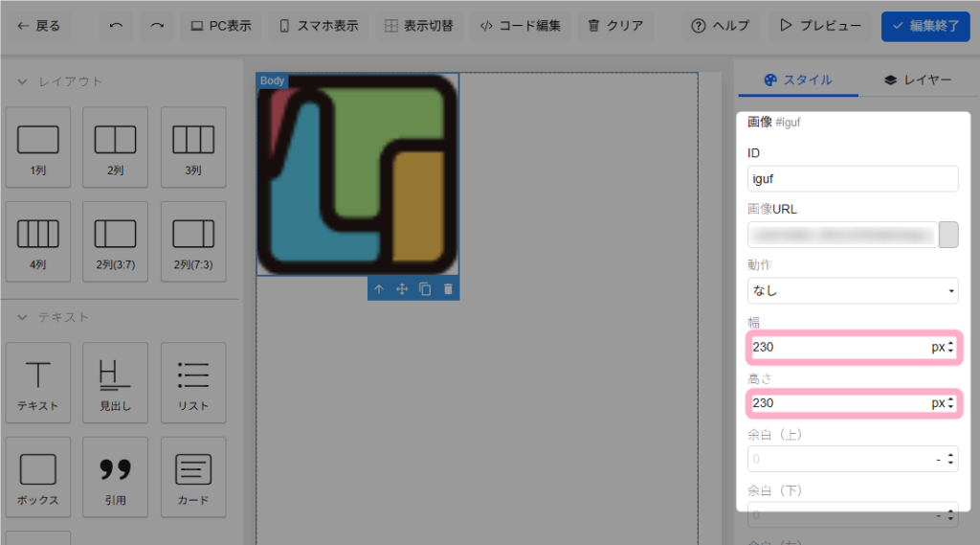Undo the last edit with the undo arrow

(116, 26)
